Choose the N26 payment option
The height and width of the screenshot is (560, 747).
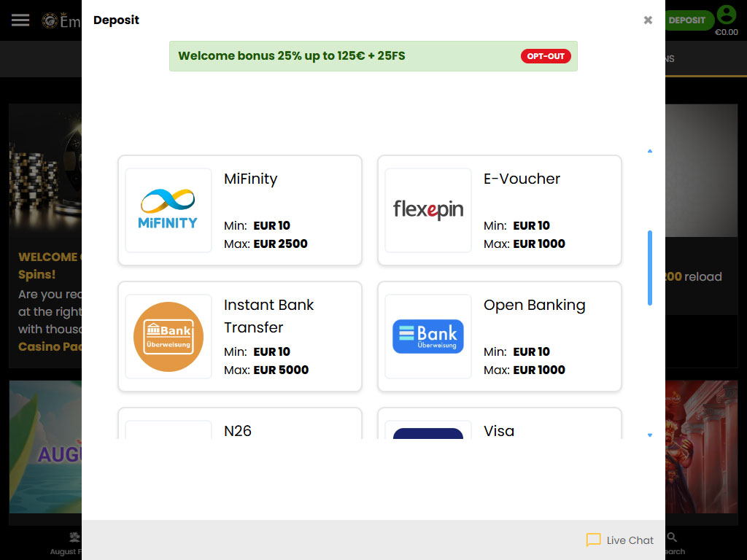(239, 424)
